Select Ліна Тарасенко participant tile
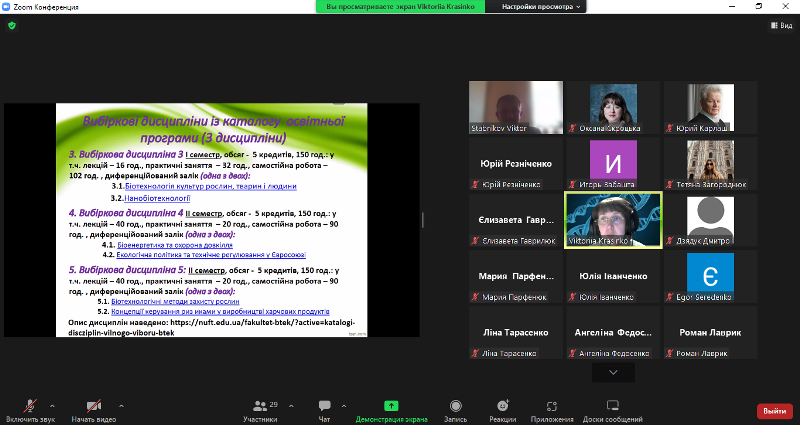Image resolution: width=800 pixels, height=425 pixels. pyautogui.click(x=516, y=332)
